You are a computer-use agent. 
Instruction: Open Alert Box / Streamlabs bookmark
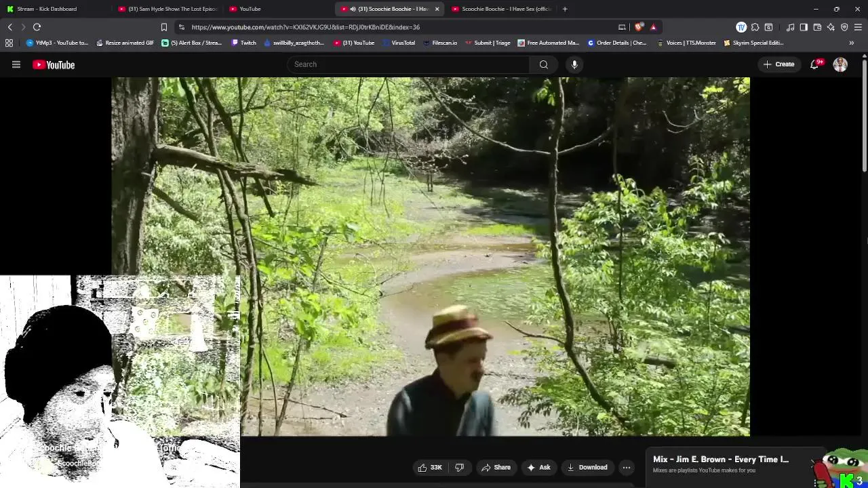[x=192, y=43]
